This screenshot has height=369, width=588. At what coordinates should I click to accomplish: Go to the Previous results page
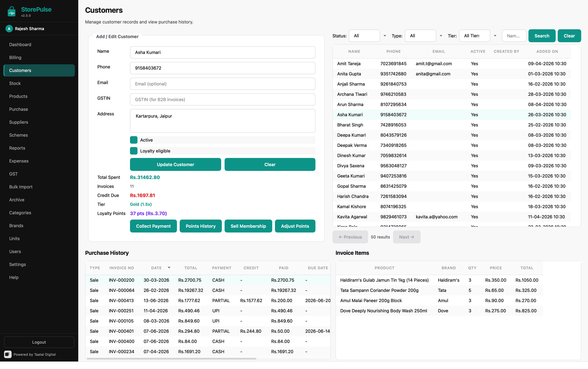(350, 237)
